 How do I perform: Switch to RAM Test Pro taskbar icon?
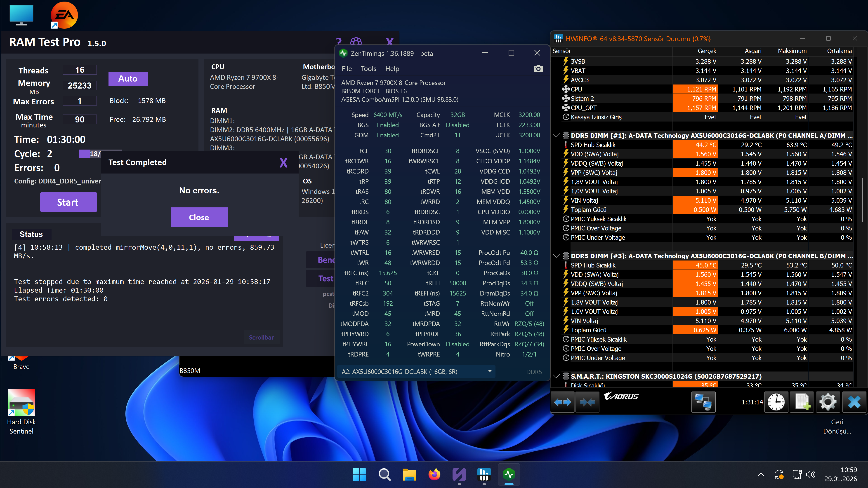click(x=459, y=475)
